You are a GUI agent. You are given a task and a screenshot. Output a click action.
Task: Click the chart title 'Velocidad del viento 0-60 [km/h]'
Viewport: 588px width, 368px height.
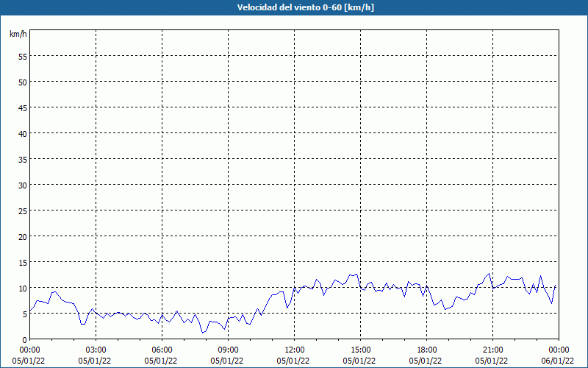pos(305,7)
